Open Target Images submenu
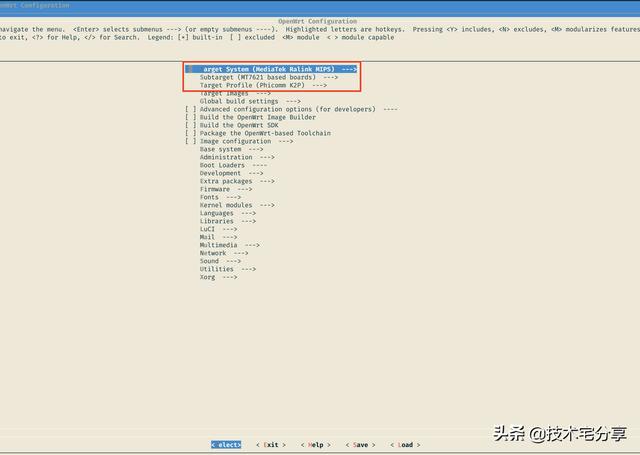The height and width of the screenshot is (455, 640). click(x=235, y=93)
